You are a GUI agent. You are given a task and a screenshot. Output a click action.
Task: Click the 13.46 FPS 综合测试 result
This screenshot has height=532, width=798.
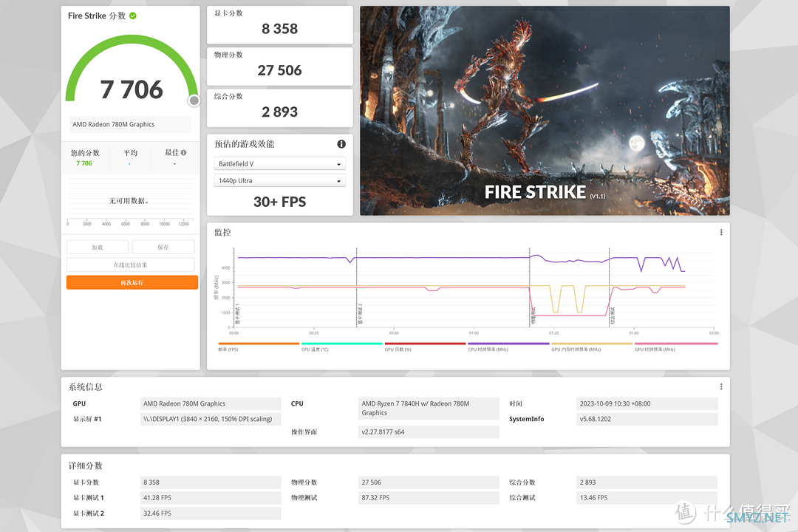coord(647,498)
